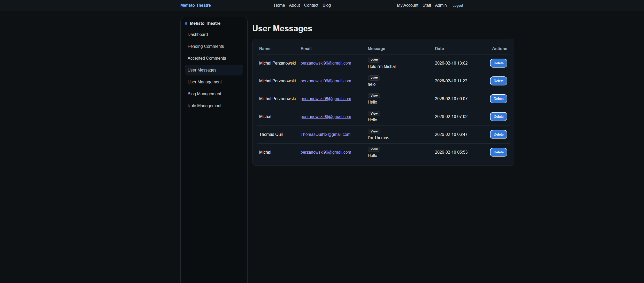
Task: Open perzanowski96@gmail.com link in first row
Action: pos(326,63)
